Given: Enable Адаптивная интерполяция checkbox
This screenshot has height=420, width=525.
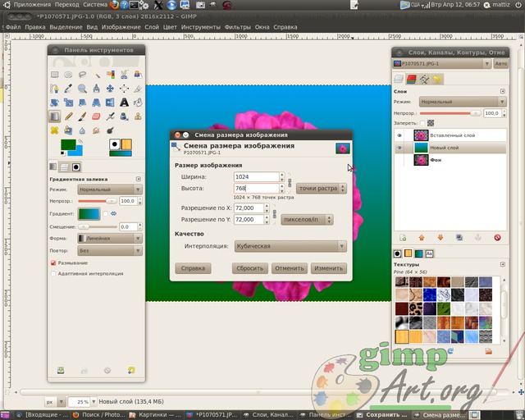Looking at the screenshot, I should [x=52, y=274].
